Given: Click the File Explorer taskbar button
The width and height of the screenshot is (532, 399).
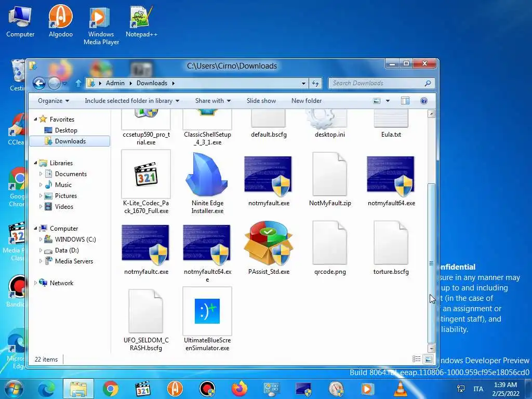Looking at the screenshot, I should click(78, 389).
